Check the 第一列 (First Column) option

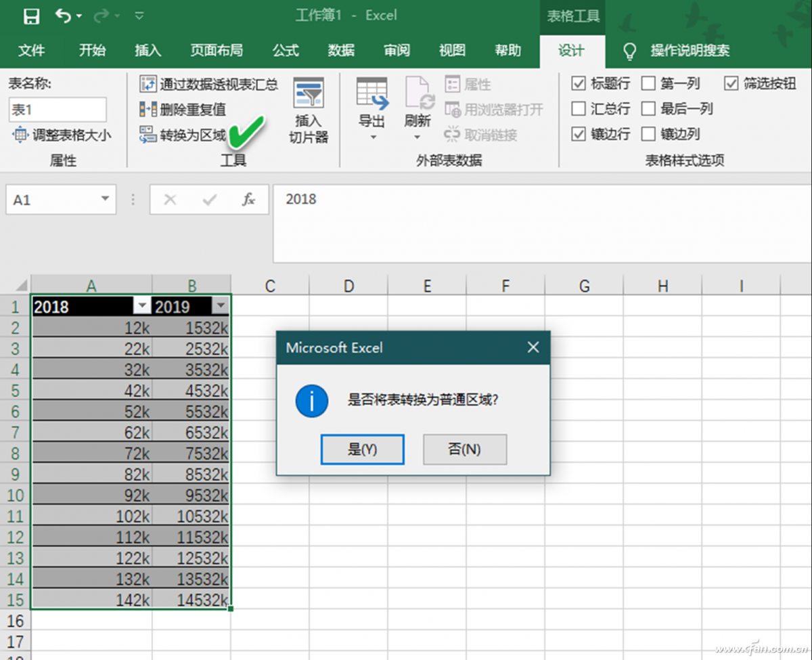click(648, 83)
